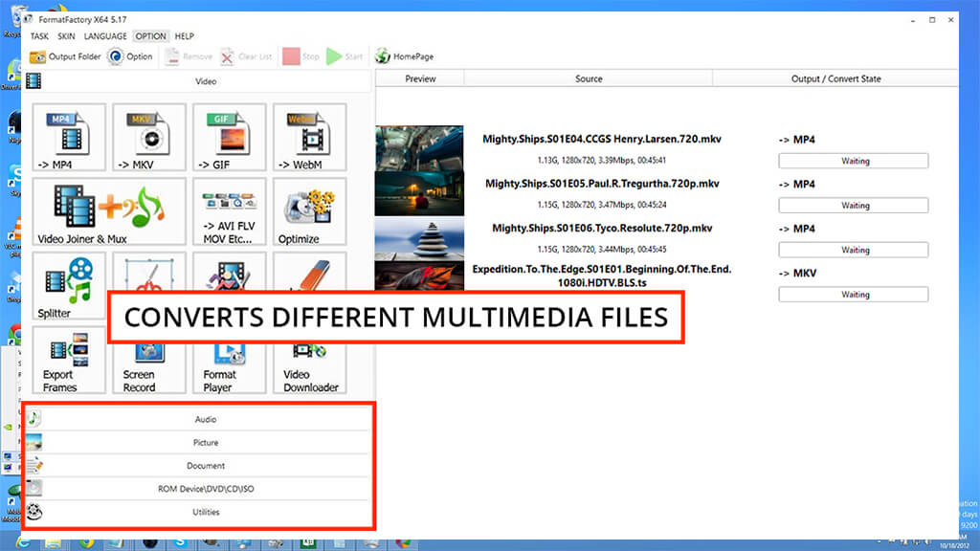Select the Mighty.Ships.S01E04 Henry.Larsen thumbnail
Image resolution: width=980 pixels, height=551 pixels.
click(x=419, y=148)
